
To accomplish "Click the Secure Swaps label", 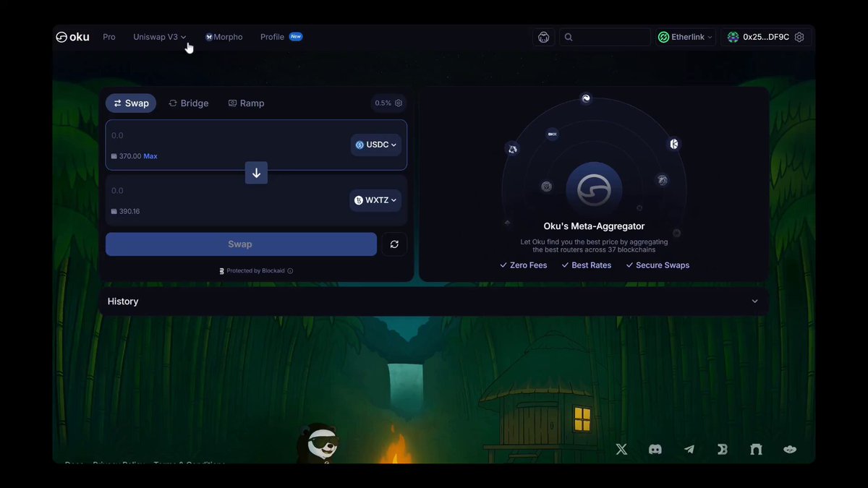I will [x=663, y=265].
